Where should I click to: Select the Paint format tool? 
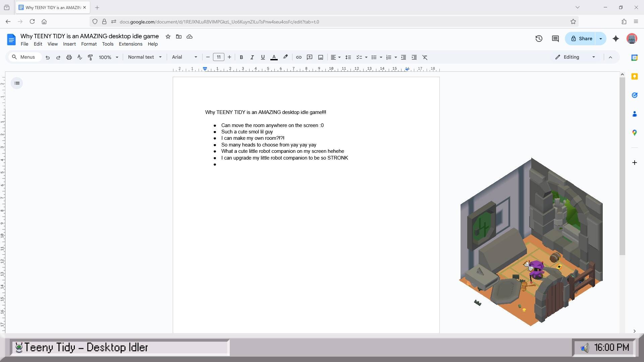[x=90, y=57]
